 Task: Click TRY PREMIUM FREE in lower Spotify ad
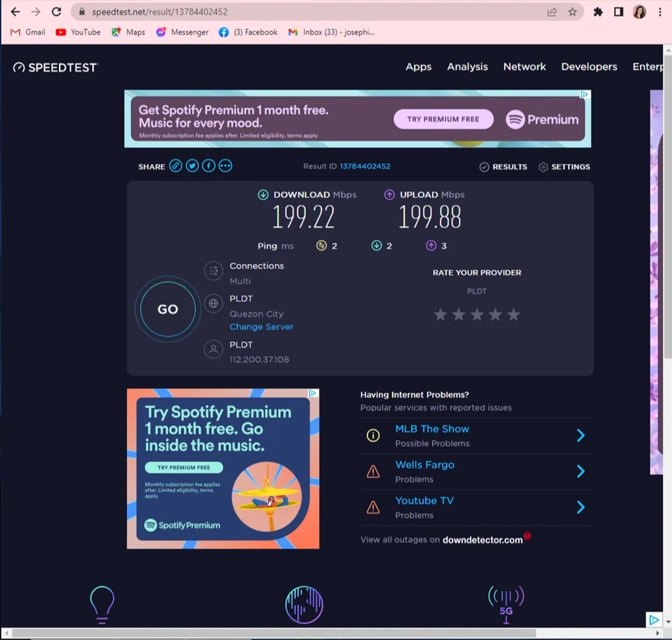tap(184, 467)
